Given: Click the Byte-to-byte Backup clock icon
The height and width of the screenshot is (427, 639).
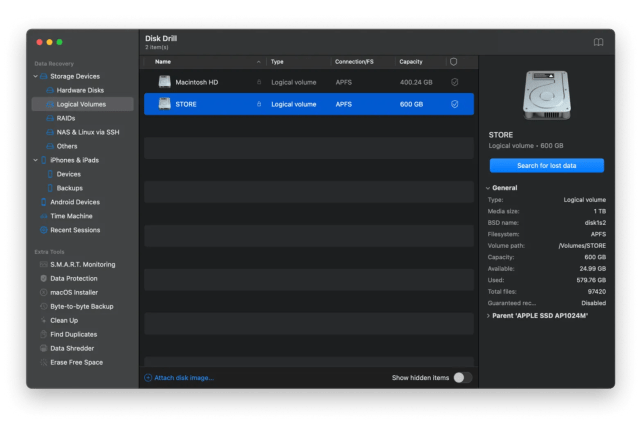Looking at the screenshot, I should pos(44,306).
